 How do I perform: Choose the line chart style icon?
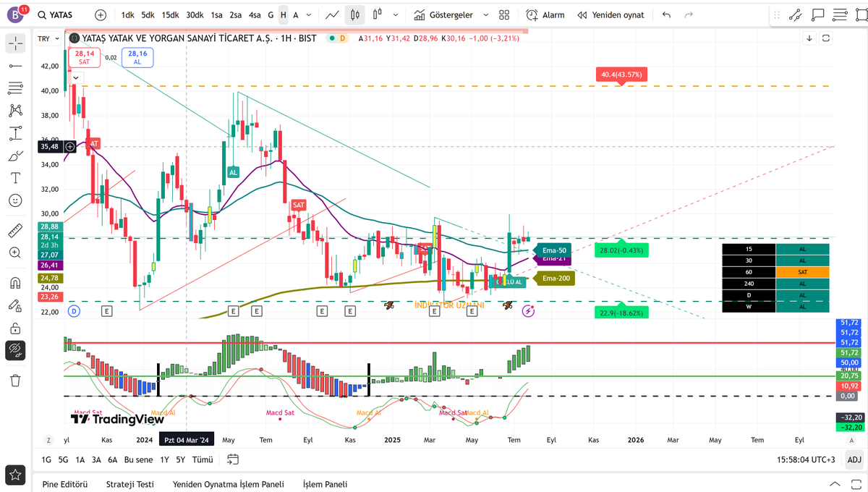(x=333, y=14)
